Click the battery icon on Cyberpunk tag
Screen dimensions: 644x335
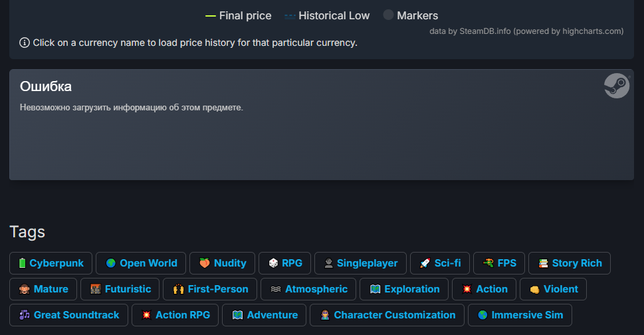21,263
